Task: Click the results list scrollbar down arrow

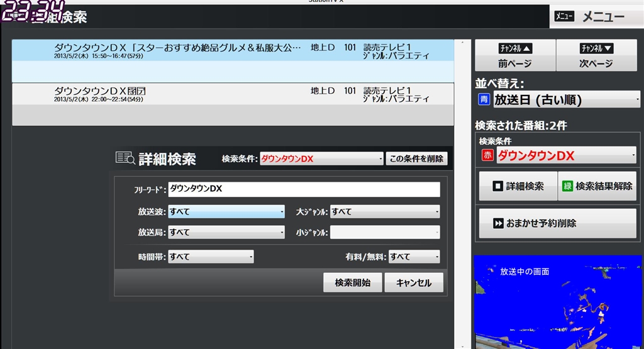Action: pos(462,346)
